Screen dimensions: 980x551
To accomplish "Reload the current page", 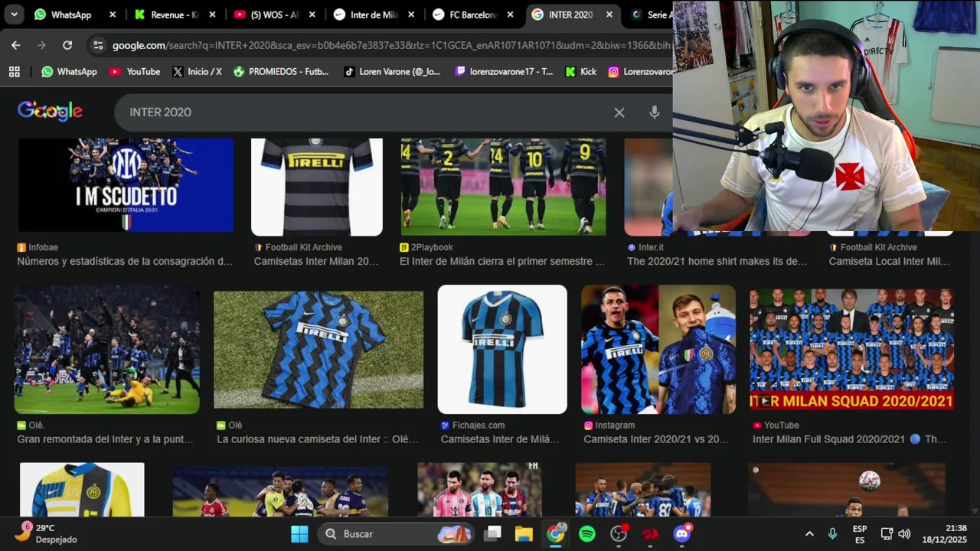I will (x=67, y=45).
